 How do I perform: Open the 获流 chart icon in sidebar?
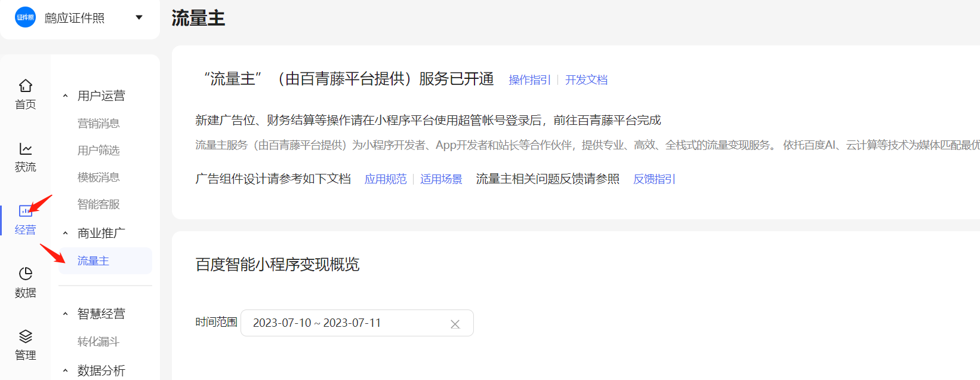26,148
